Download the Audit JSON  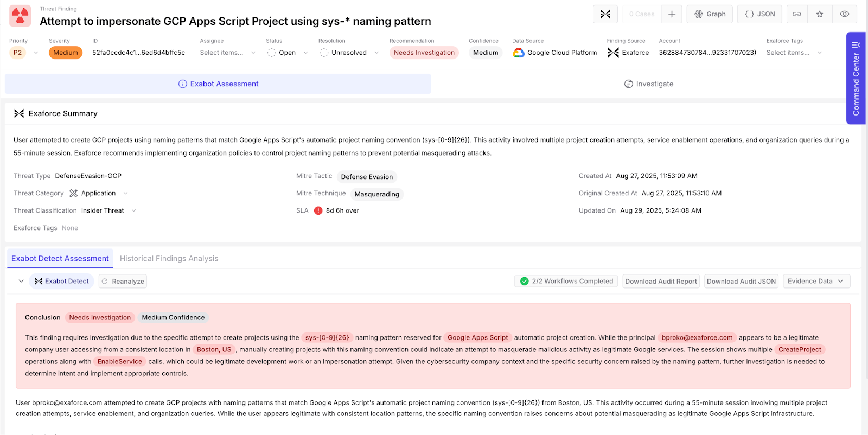click(741, 281)
